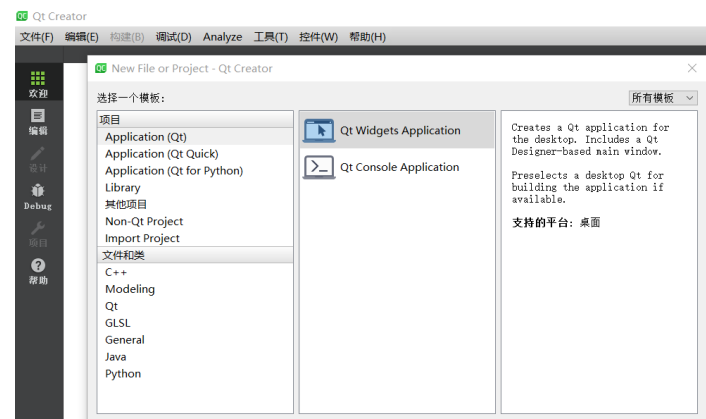Open the Analyze menu

[x=222, y=37]
